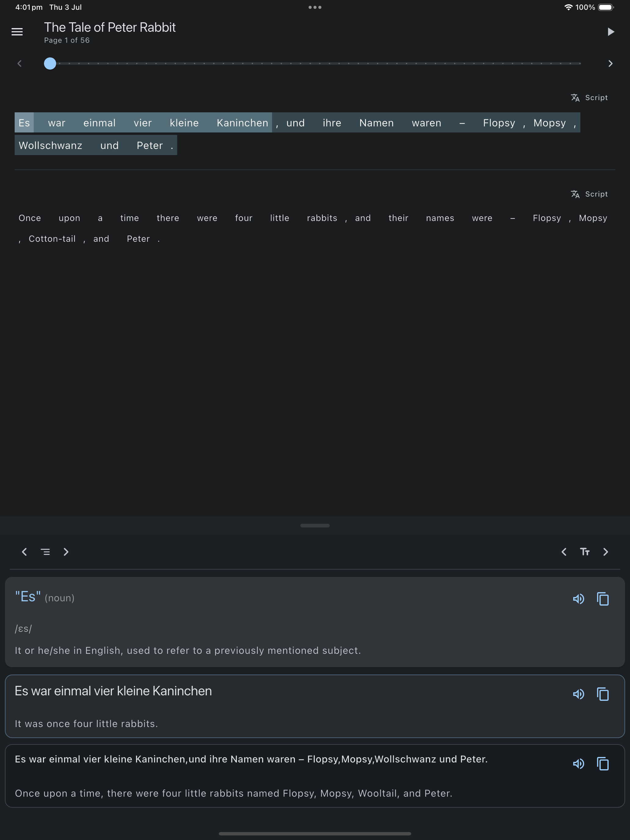Tap "Flopsy" in the English sentence
This screenshot has height=840, width=630.
click(547, 218)
